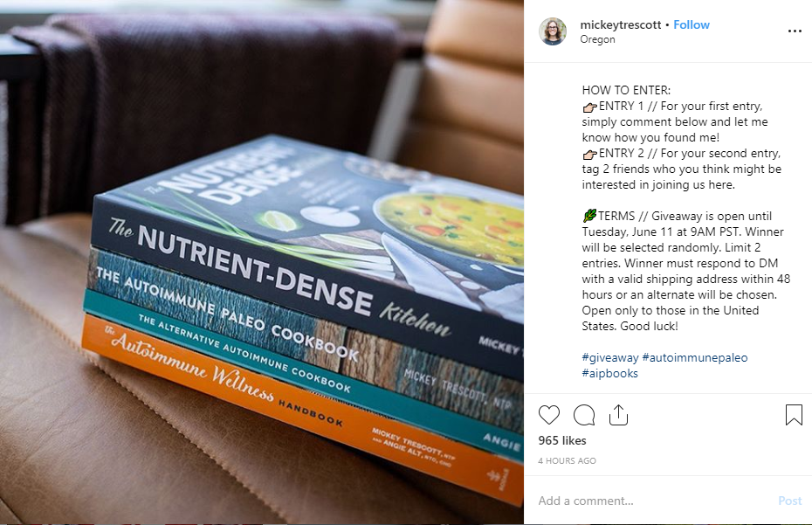This screenshot has width=812, height=525.
Task: Open the #autoimmunepaleo hashtag
Action: 695,357
